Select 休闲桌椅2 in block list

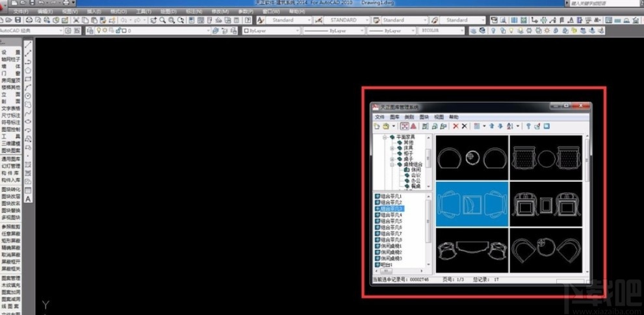pyautogui.click(x=391, y=252)
